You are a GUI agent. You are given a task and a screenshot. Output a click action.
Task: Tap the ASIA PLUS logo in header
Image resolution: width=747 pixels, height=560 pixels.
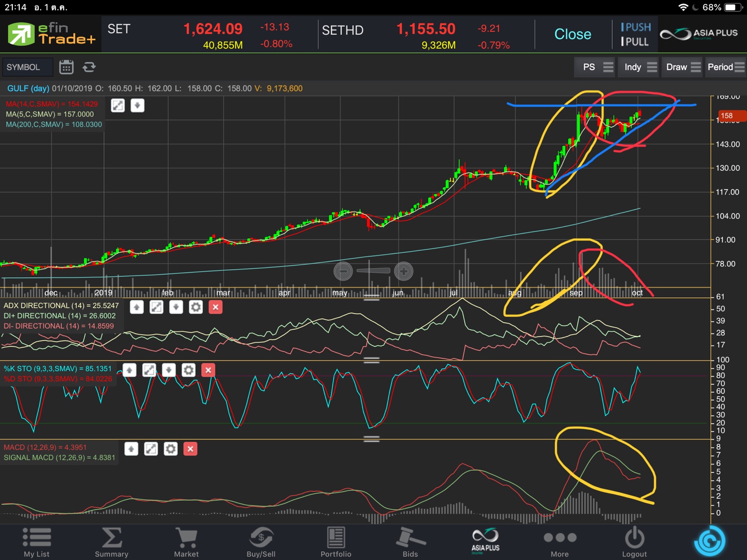(699, 34)
